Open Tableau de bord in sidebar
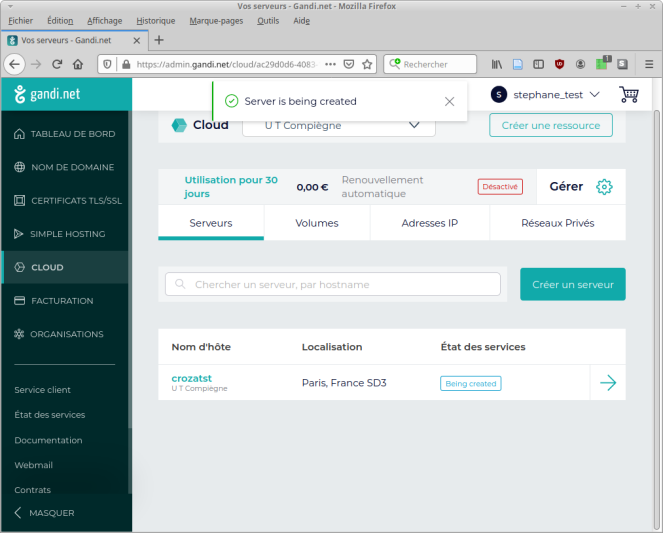This screenshot has width=663, height=533. pos(64,134)
